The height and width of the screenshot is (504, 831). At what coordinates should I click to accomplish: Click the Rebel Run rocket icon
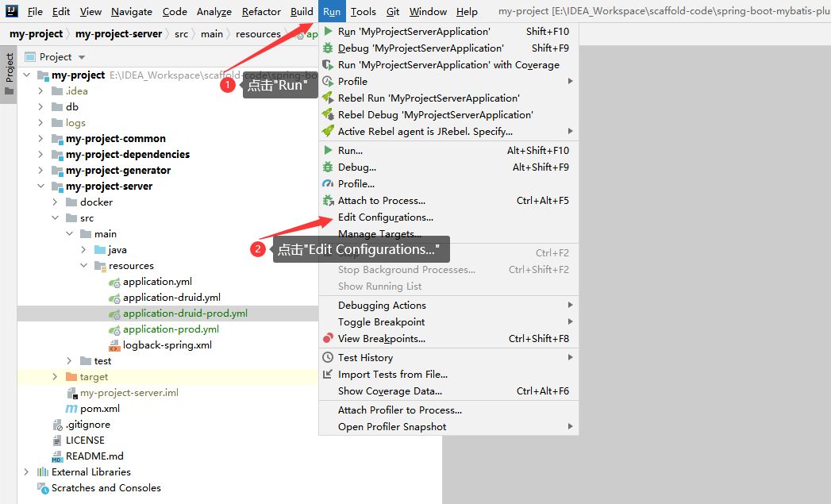(x=328, y=98)
